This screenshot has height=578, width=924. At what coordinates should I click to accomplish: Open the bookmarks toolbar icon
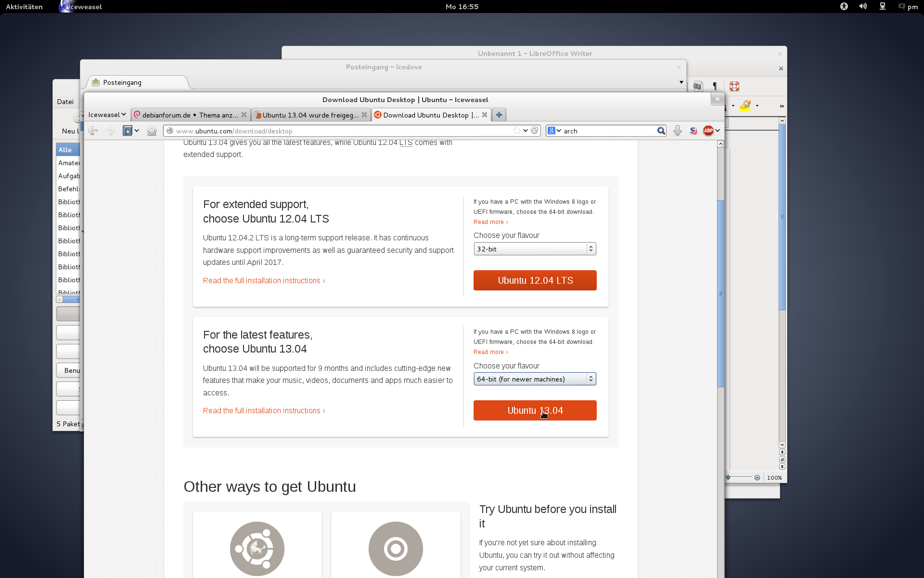click(x=128, y=131)
